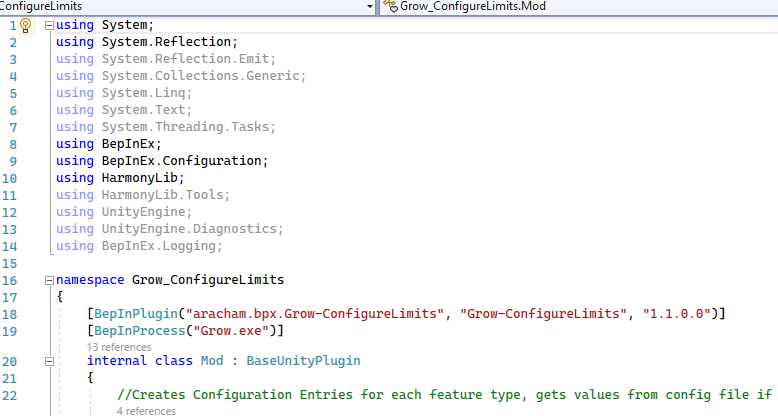
Task: Collapse the Grow_ConfigureLimits namespace block
Action: pyautogui.click(x=49, y=280)
